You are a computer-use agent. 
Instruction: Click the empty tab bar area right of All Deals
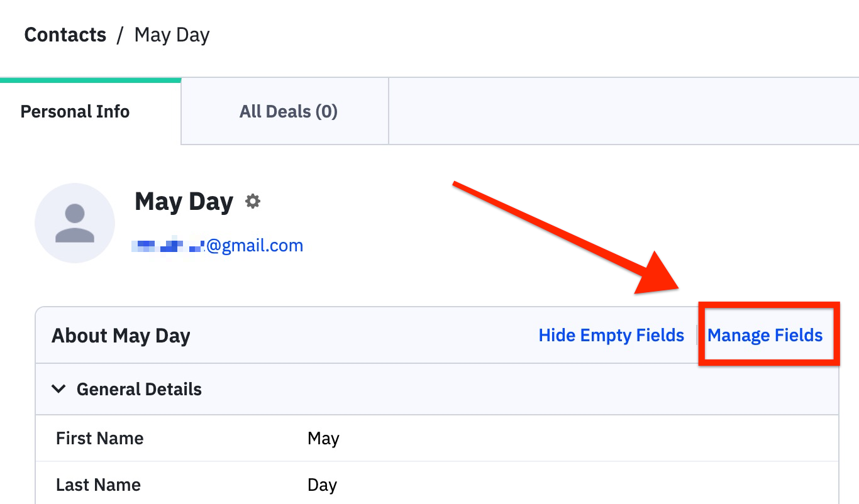coord(623,112)
